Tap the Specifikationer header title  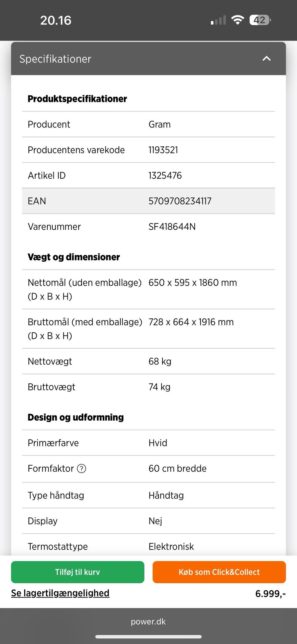(55, 59)
